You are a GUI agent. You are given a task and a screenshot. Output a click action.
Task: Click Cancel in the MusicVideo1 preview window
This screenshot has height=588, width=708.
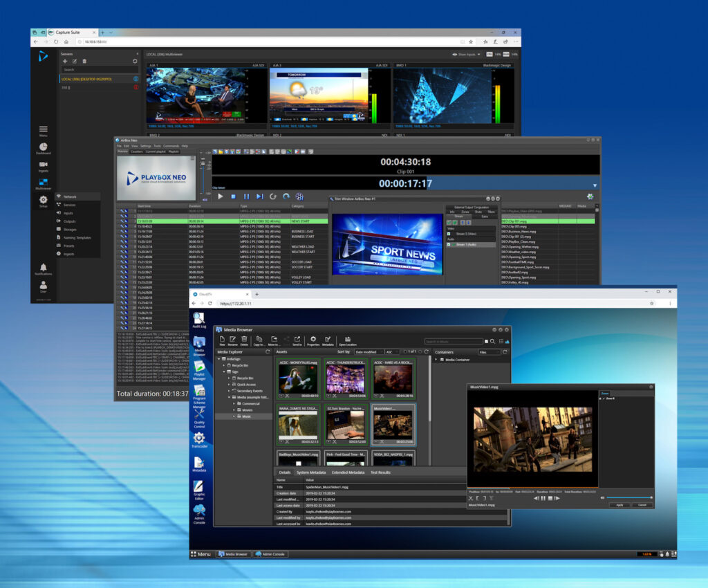642,505
